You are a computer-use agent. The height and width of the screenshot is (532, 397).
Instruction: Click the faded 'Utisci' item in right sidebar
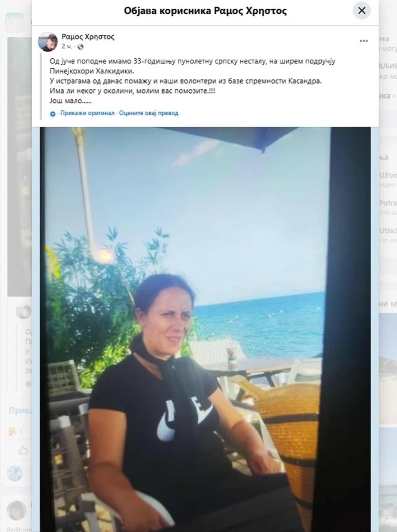click(388, 231)
